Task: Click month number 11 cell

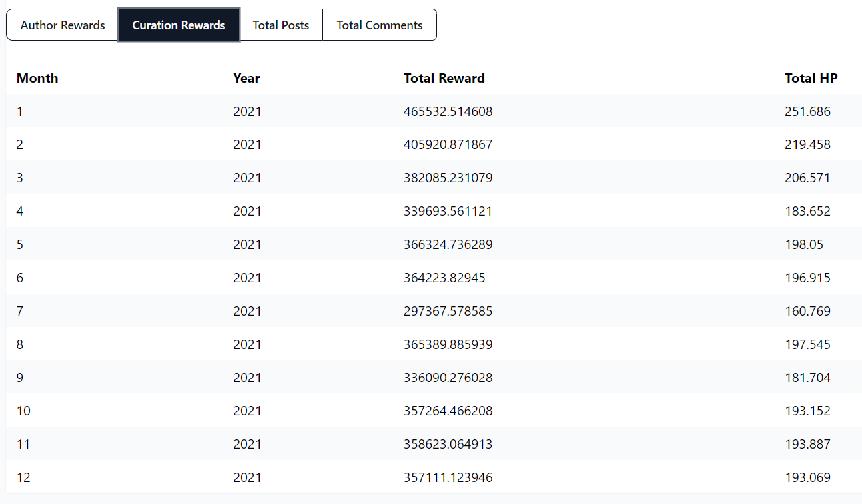Action: click(23, 444)
